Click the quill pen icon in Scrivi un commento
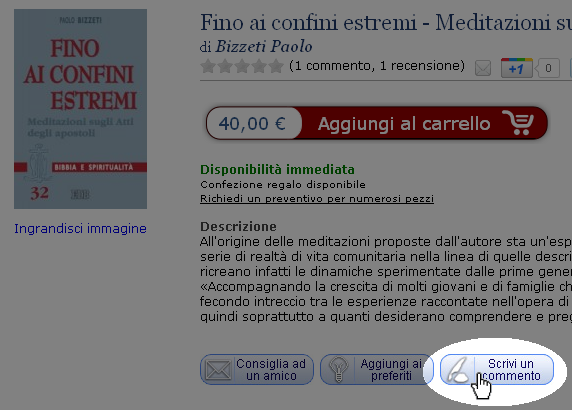 pyautogui.click(x=458, y=370)
